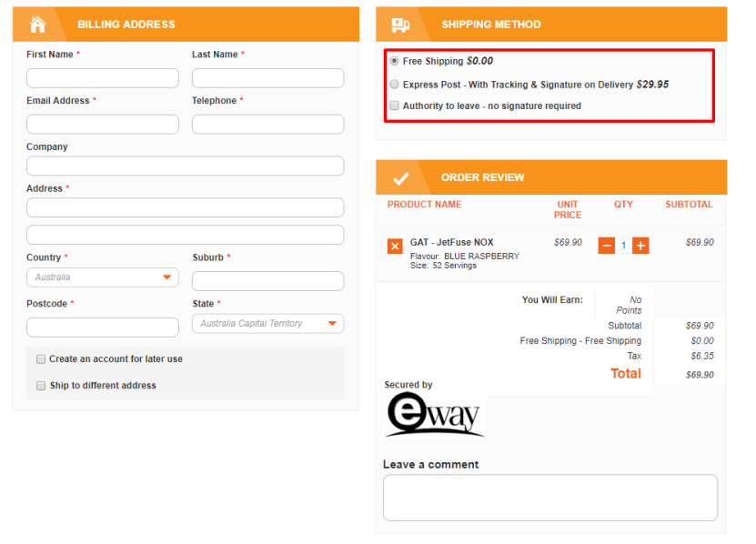Click the GAT - JetFuse NOX product name

coord(452,242)
